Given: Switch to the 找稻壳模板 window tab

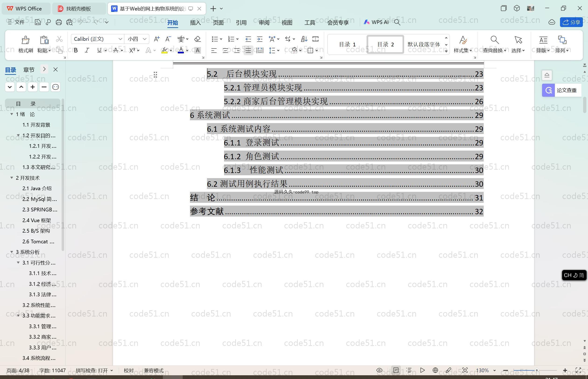Looking at the screenshot, I should click(79, 9).
